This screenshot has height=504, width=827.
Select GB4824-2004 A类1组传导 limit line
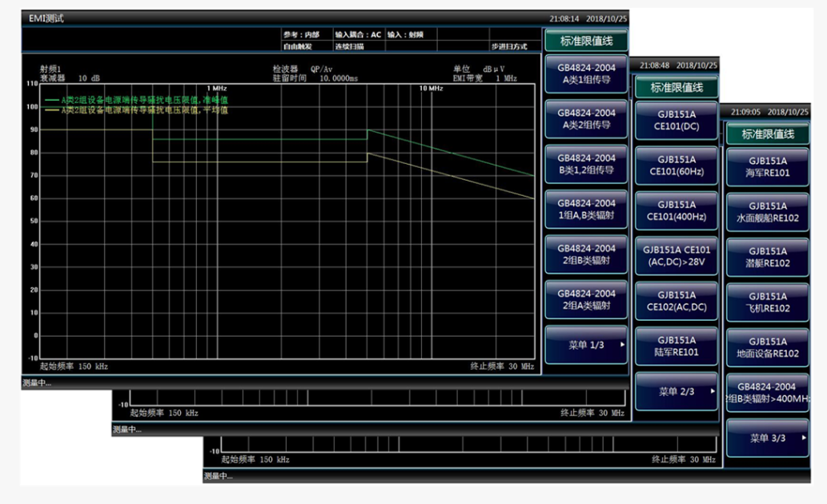coord(586,74)
